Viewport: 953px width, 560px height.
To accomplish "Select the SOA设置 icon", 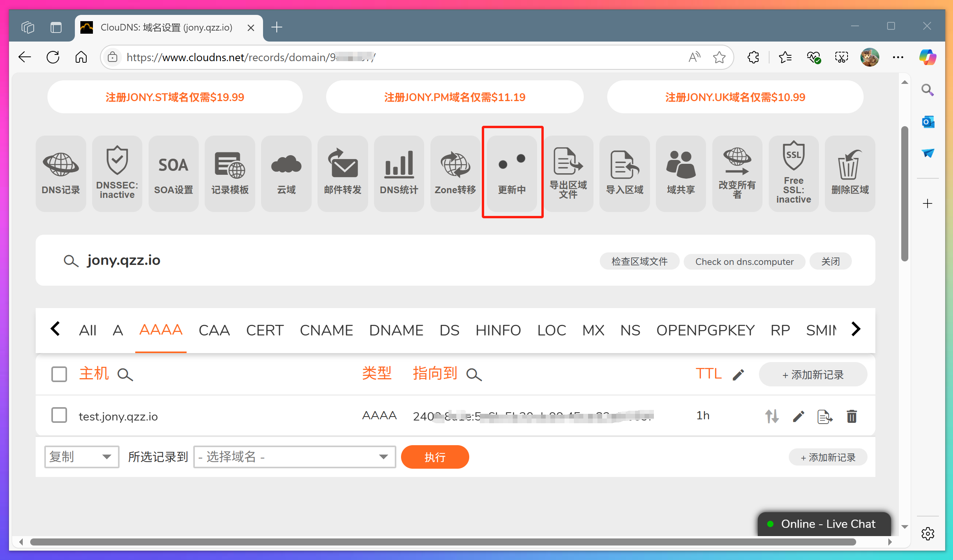I will (x=173, y=173).
